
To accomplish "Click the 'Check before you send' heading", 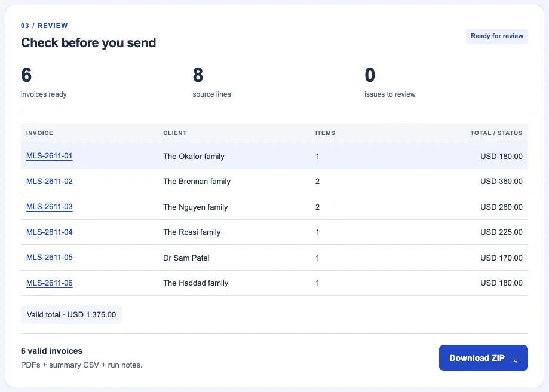I will (x=88, y=43).
